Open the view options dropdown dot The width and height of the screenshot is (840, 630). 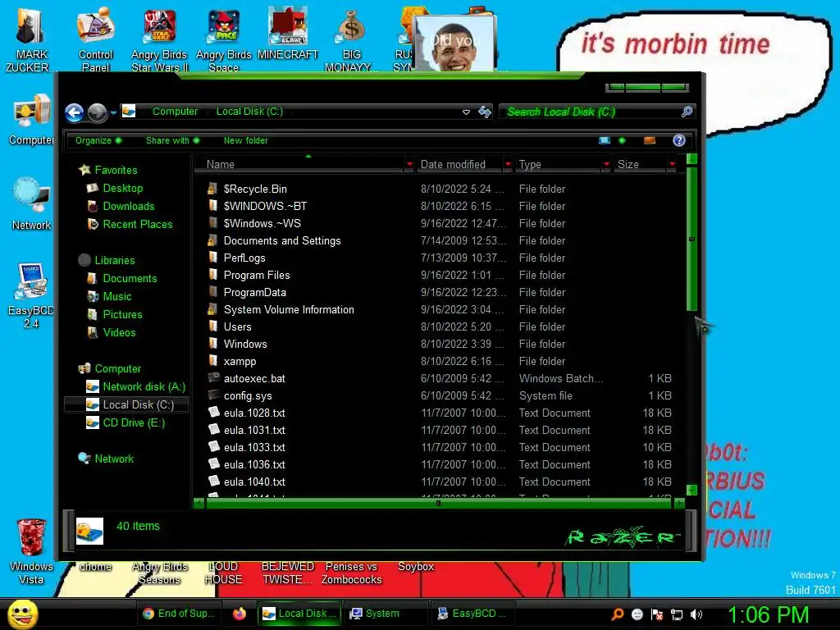pyautogui.click(x=622, y=140)
